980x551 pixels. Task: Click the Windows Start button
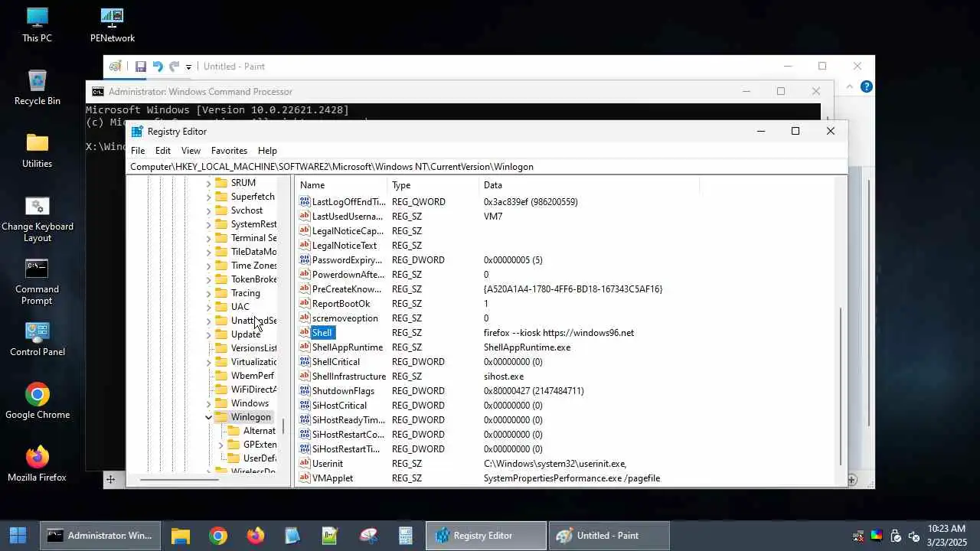[18, 536]
